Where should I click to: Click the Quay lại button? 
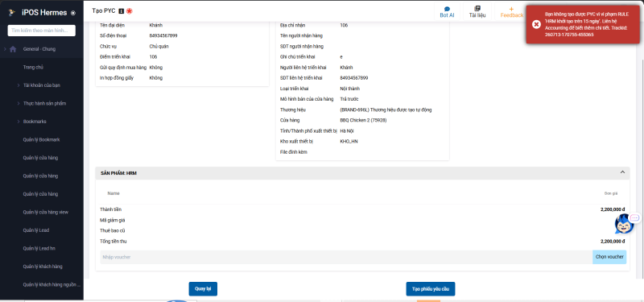point(203,289)
